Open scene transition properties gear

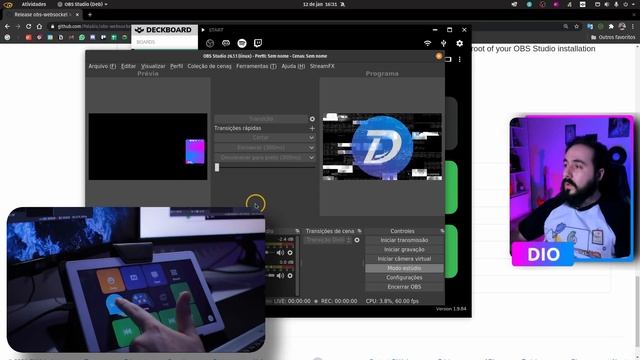click(x=357, y=240)
